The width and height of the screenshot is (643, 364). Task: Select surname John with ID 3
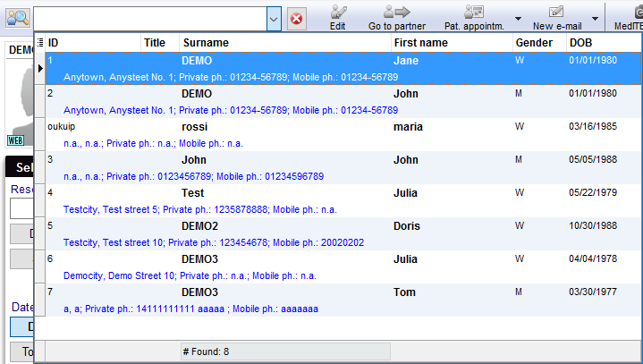click(194, 160)
